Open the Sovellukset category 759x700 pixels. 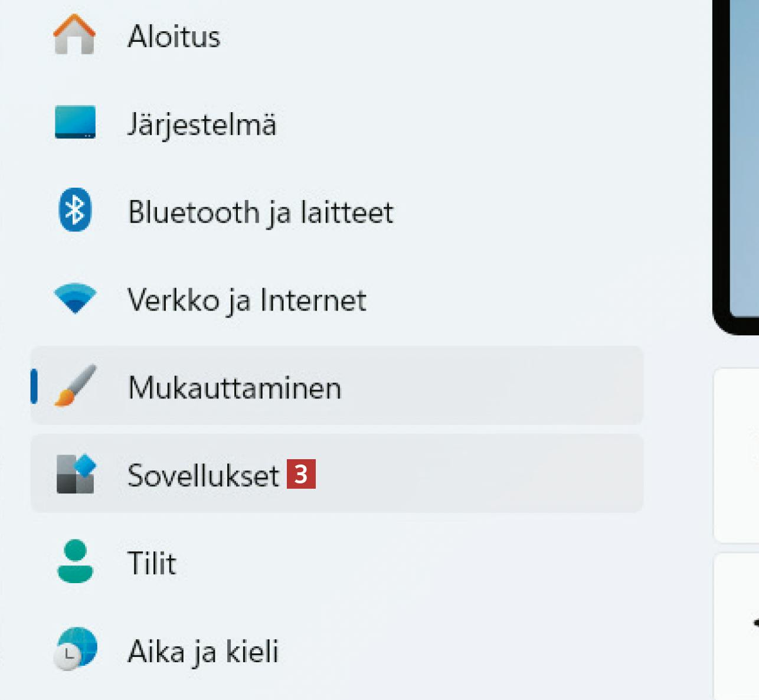pyautogui.click(x=203, y=476)
